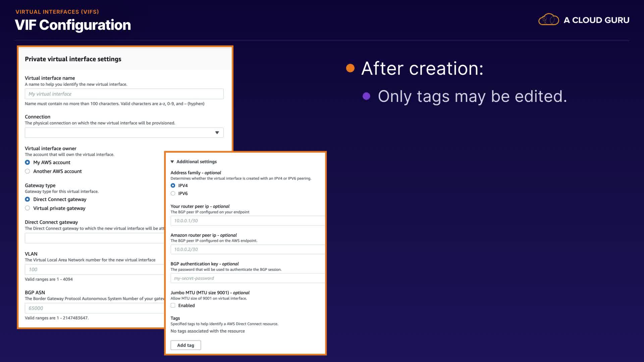Choose Virtual private gateway option
644x362 pixels.
pyautogui.click(x=28, y=208)
